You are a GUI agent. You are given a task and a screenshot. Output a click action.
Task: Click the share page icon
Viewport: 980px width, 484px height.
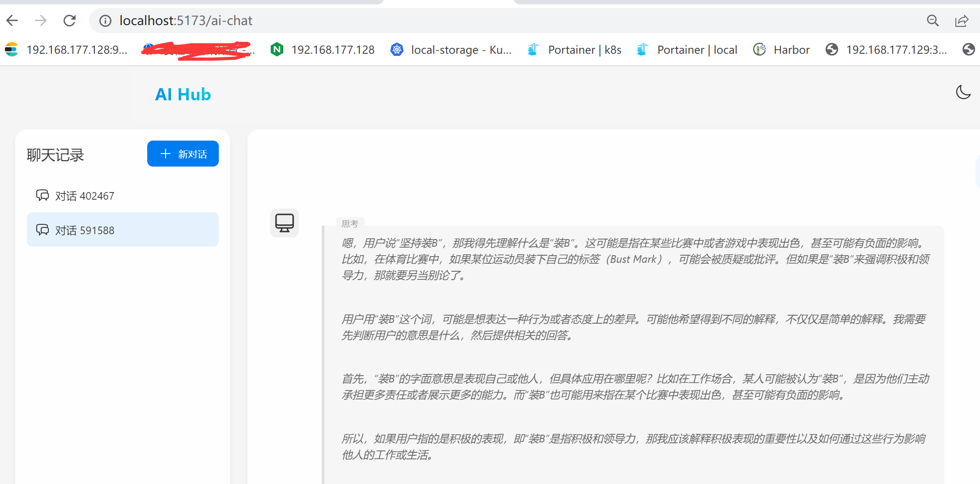point(961,21)
